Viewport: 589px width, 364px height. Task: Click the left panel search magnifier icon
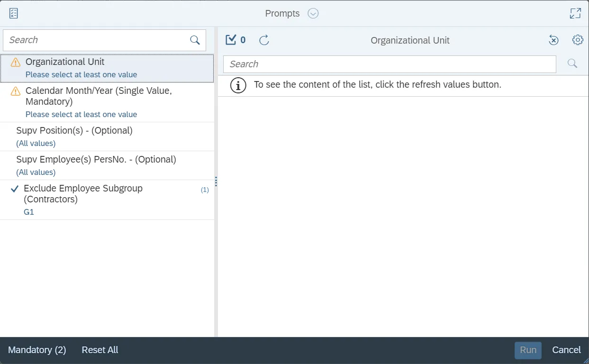click(x=195, y=40)
